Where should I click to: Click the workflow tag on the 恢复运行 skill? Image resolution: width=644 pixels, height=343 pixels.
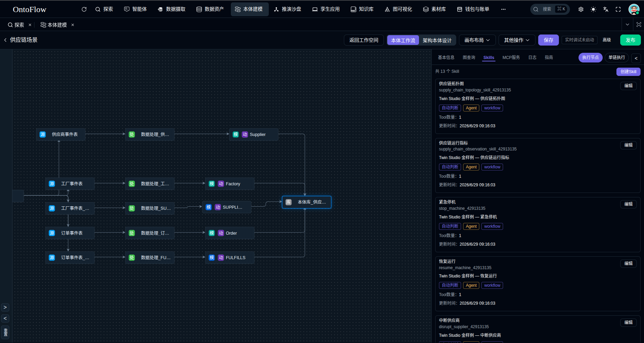pos(492,286)
